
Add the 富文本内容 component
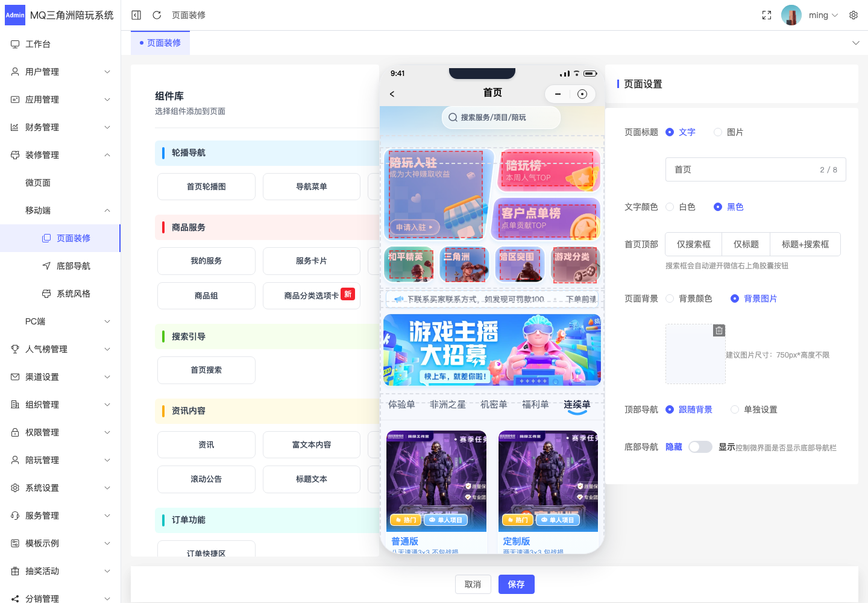pos(312,445)
